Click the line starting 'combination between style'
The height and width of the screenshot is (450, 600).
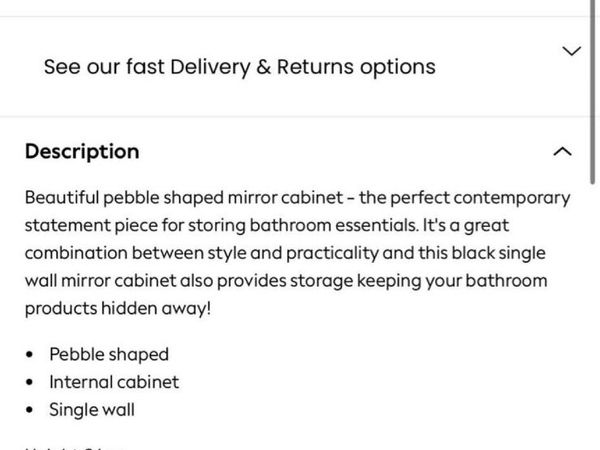[x=287, y=254]
